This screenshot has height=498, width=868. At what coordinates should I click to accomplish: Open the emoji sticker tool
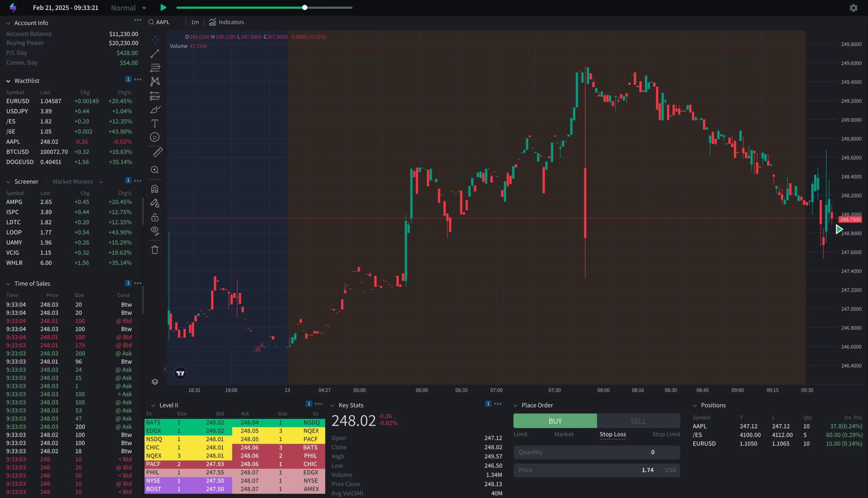click(155, 137)
